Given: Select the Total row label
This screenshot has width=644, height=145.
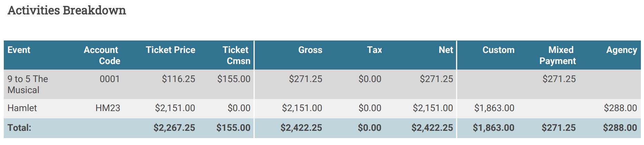Looking at the screenshot, I should (x=19, y=128).
